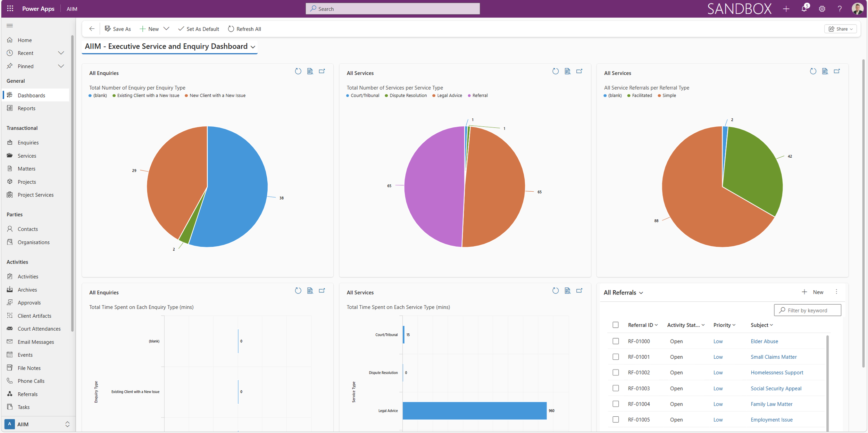This screenshot has width=868, height=433.
Task: Click the notifications bell icon
Action: [x=804, y=9]
